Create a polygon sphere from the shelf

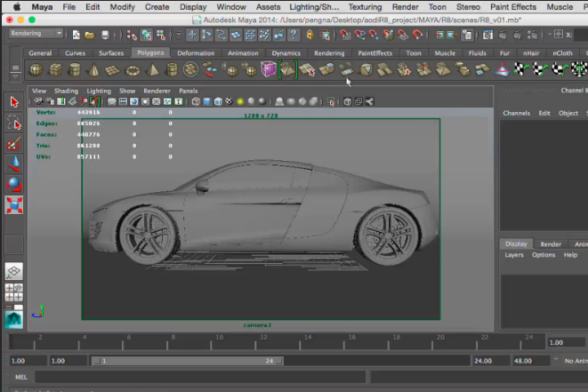tap(36, 69)
